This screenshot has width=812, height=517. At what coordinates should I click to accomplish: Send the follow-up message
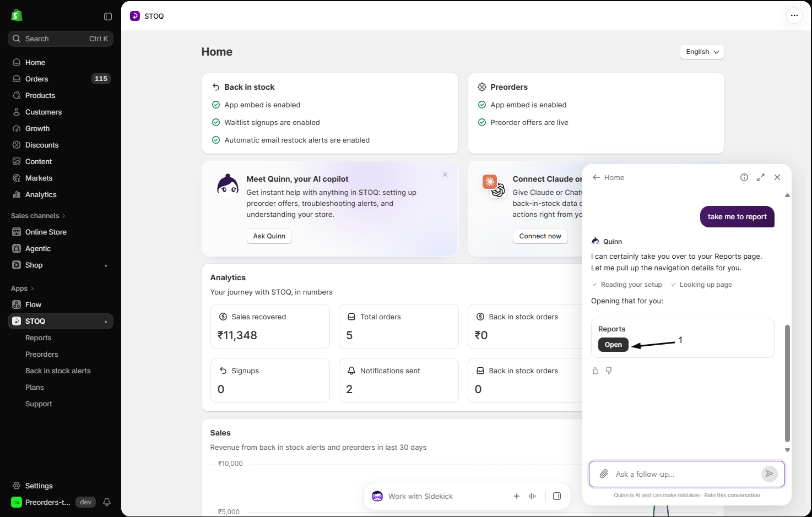770,474
